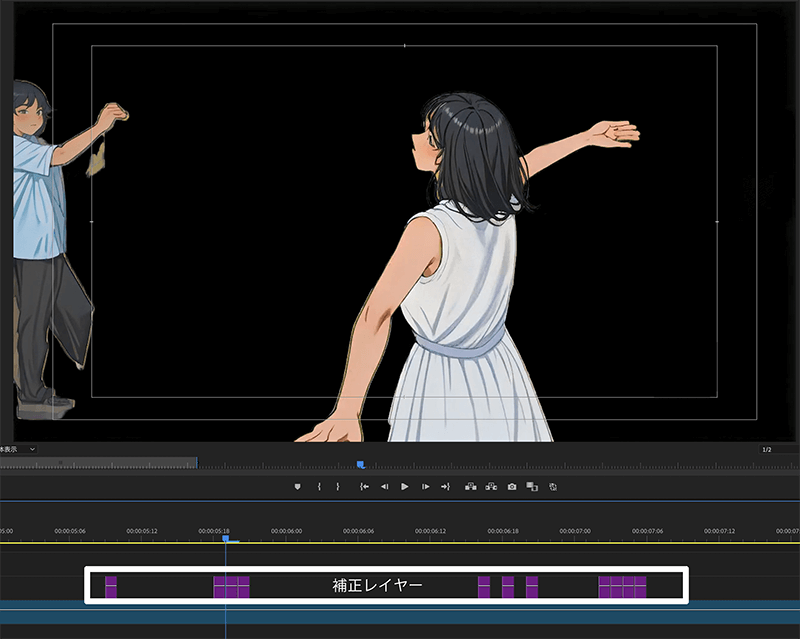The image size is (800, 639).
Task: Click the timeline playhead at 00:00:05:18
Action: point(226,539)
